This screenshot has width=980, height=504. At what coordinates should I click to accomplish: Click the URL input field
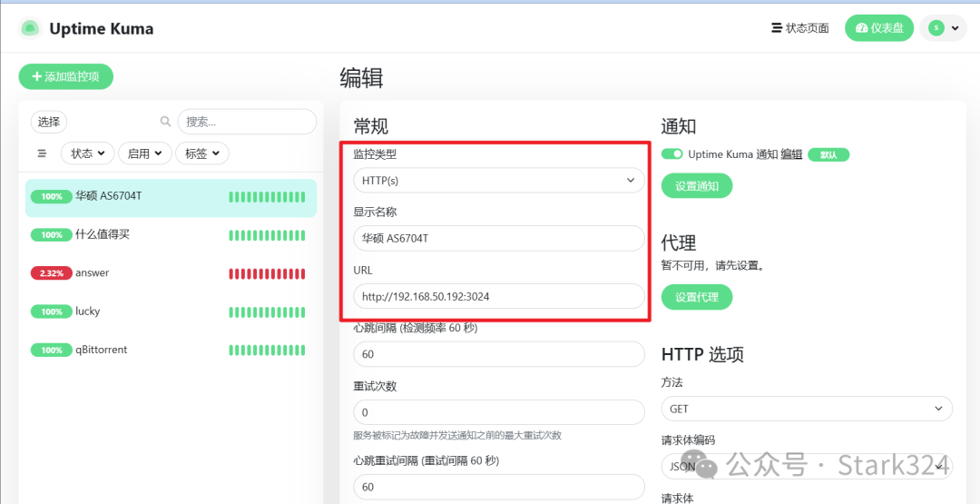point(499,296)
